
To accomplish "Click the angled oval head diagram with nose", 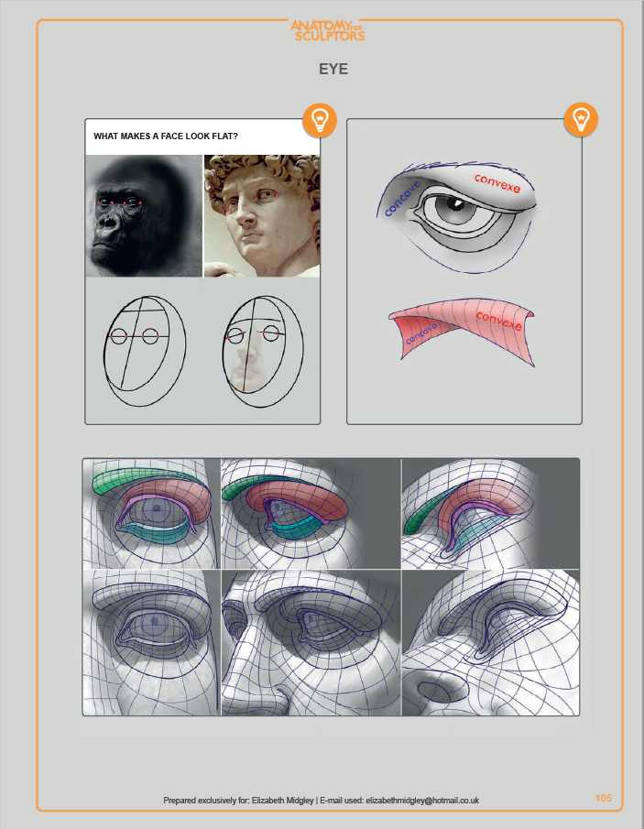I will pos(263,351).
